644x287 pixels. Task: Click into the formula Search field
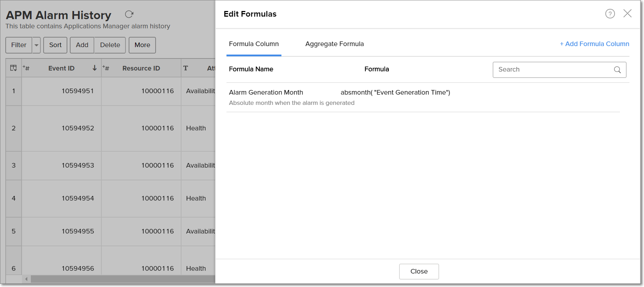(x=553, y=70)
